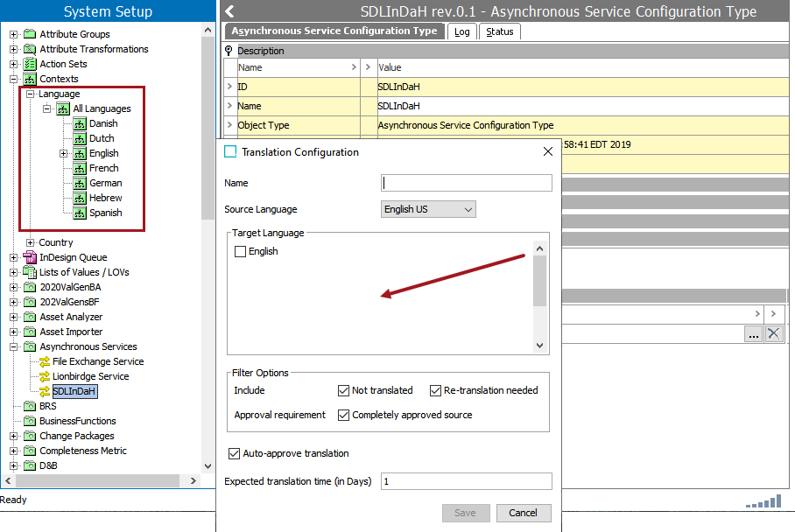The height and width of the screenshot is (532, 795).
Task: Click the InDesign Queue icon
Action: click(x=30, y=257)
